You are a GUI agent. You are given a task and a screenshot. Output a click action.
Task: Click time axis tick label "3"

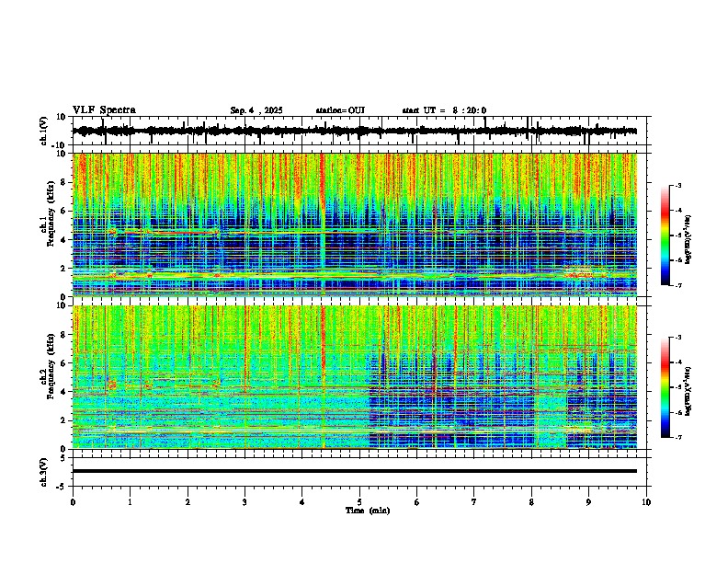pos(245,502)
